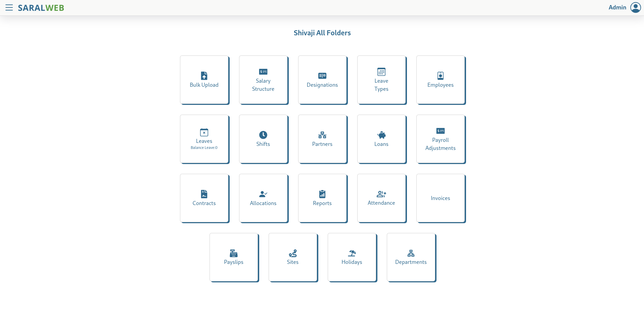Open the Leaves tile with balance
Image resolution: width=644 pixels, height=320 pixels.
[x=204, y=139]
